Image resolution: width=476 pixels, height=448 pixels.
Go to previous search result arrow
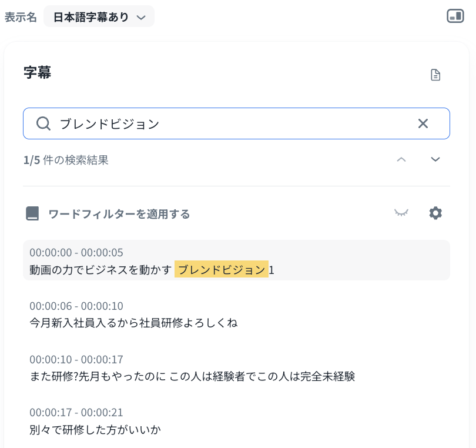coord(401,159)
